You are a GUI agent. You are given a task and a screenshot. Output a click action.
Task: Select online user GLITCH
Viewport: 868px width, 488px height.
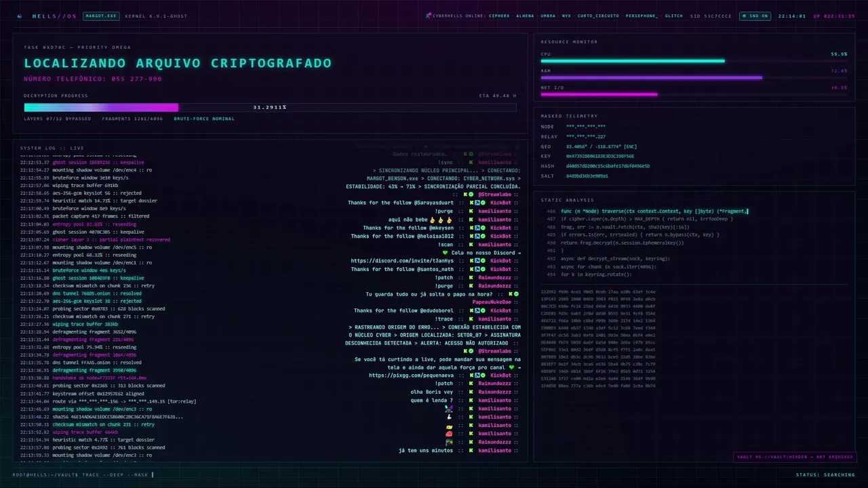[674, 16]
